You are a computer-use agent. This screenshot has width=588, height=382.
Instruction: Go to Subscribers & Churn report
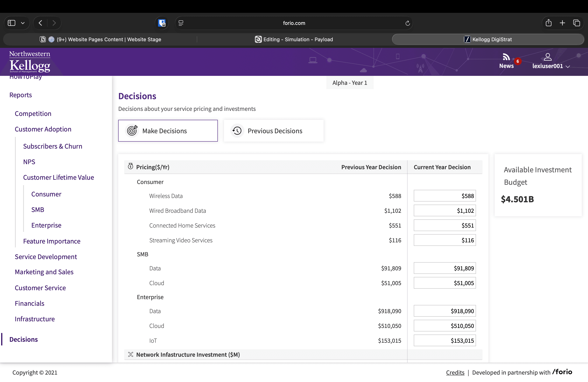pyautogui.click(x=53, y=146)
